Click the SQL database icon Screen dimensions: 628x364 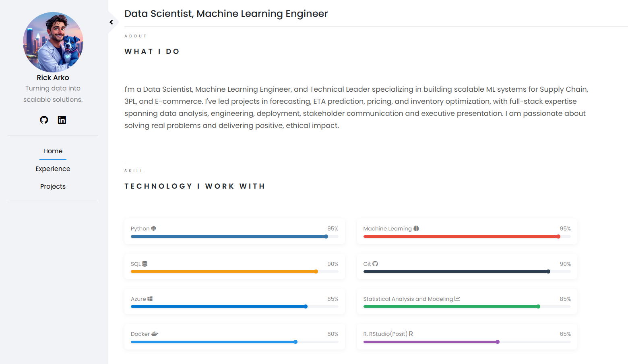tap(145, 264)
